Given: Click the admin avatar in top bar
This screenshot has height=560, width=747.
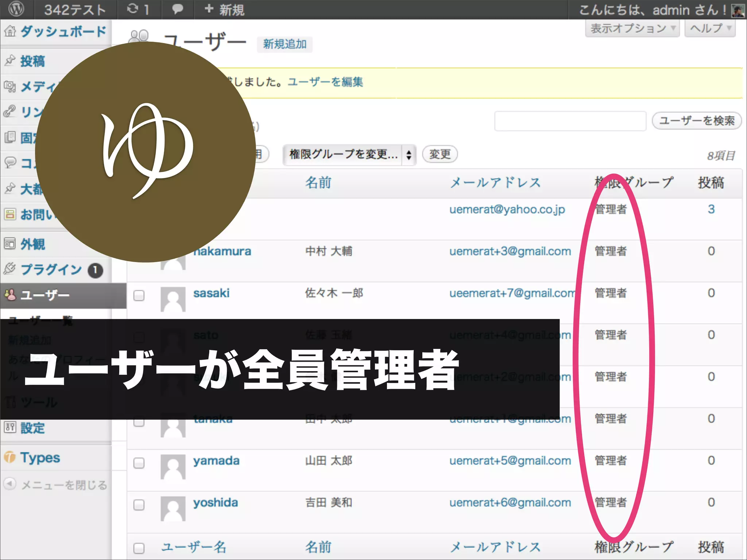Looking at the screenshot, I should [x=738, y=10].
